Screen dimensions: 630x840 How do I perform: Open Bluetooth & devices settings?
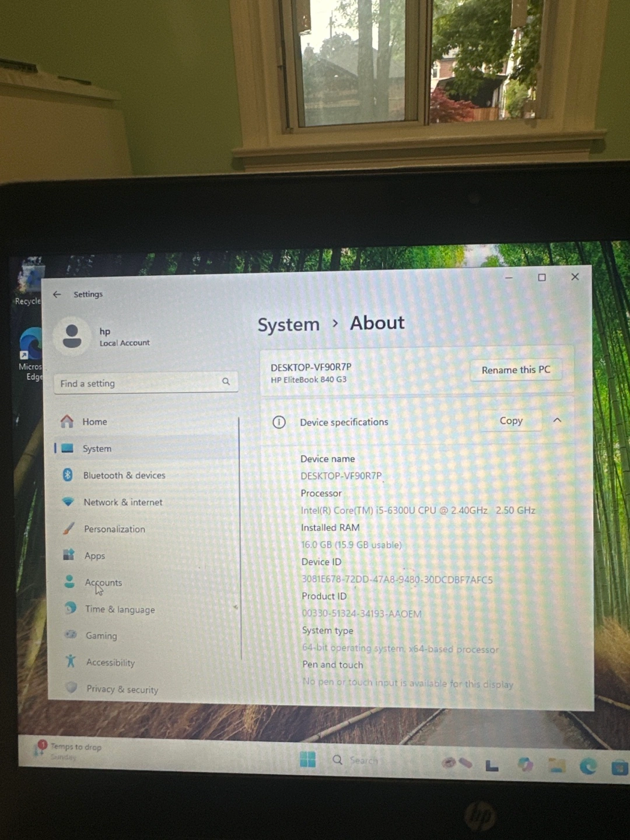pyautogui.click(x=124, y=475)
